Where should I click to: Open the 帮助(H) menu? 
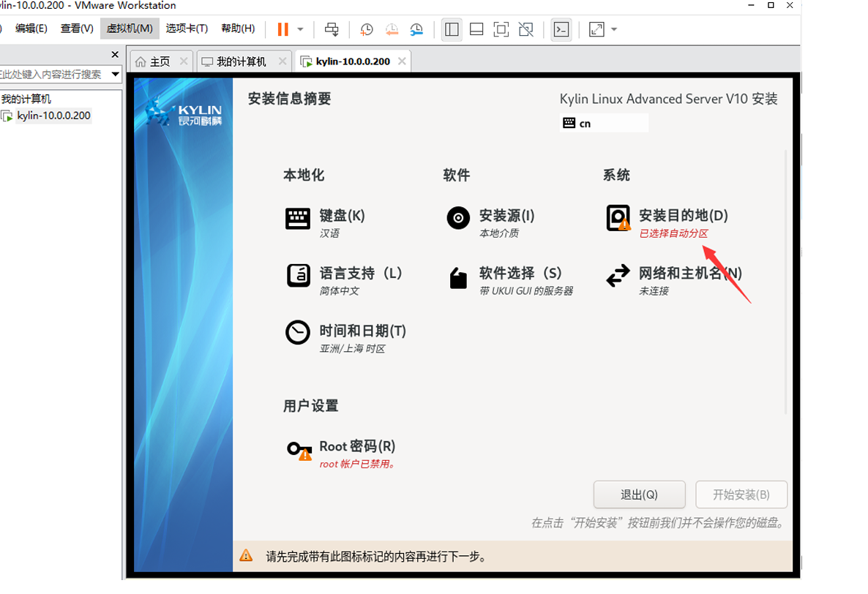point(238,29)
